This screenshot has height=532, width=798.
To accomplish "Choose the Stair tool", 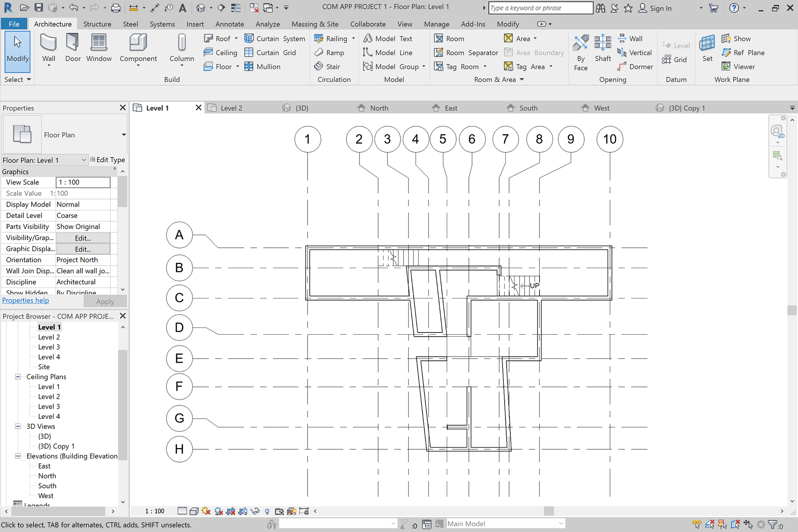I will click(327, 66).
